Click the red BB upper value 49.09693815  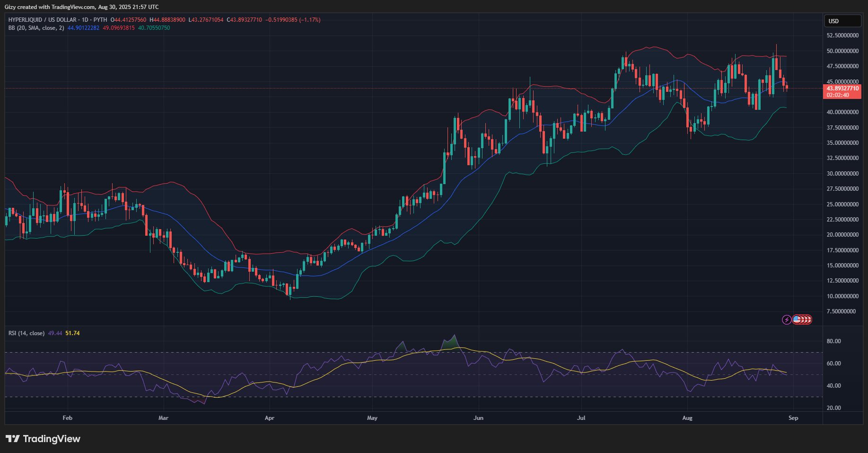point(119,28)
